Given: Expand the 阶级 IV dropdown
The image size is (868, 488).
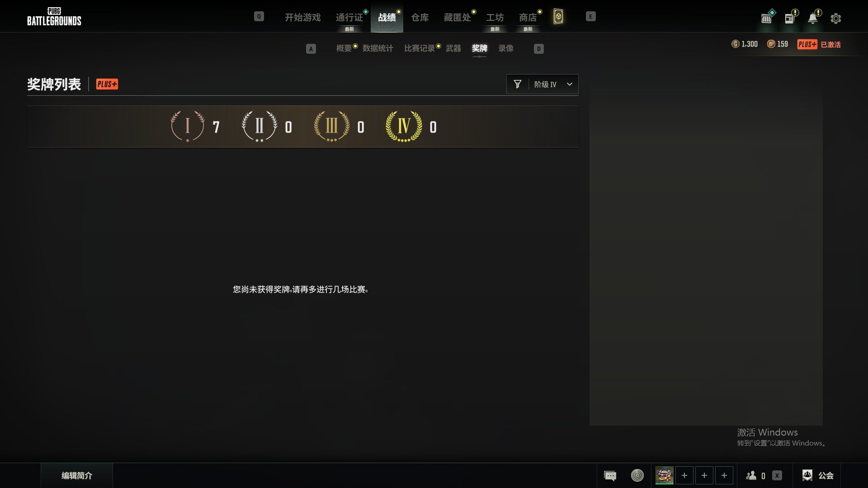Looking at the screenshot, I should click(546, 84).
